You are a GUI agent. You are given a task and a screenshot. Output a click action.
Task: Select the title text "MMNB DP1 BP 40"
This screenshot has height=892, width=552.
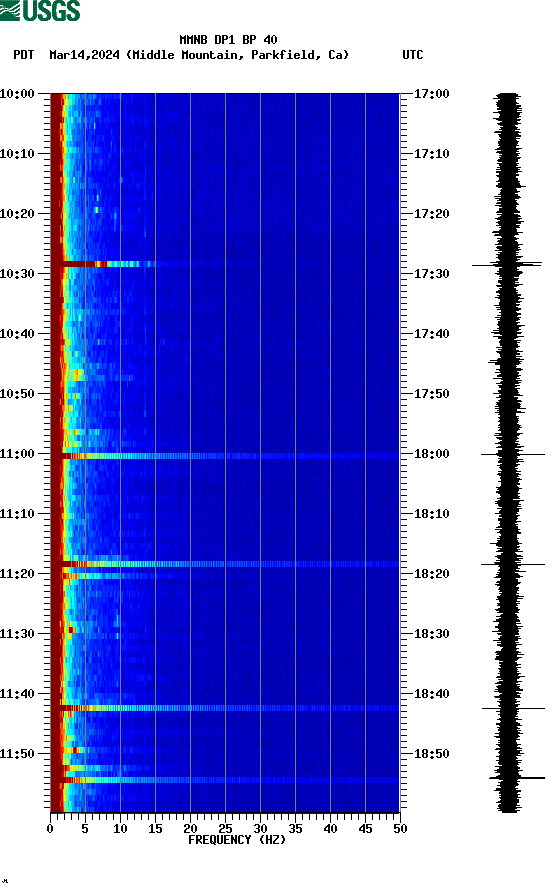tap(228, 40)
